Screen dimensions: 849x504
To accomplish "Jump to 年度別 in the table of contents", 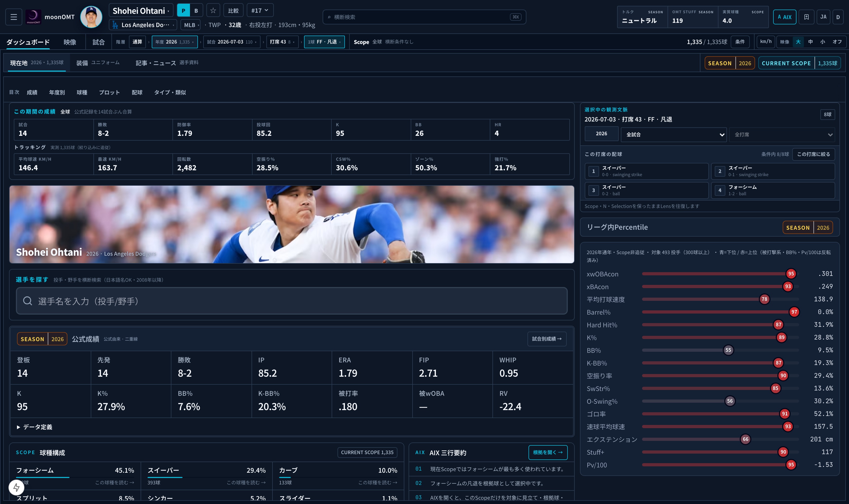I will (x=57, y=92).
